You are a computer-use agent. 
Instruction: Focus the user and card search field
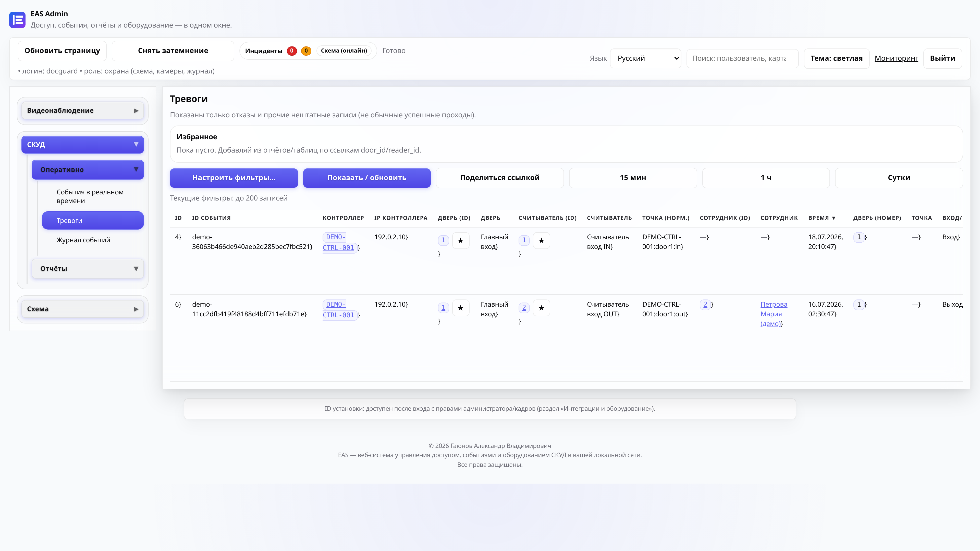tap(742, 58)
